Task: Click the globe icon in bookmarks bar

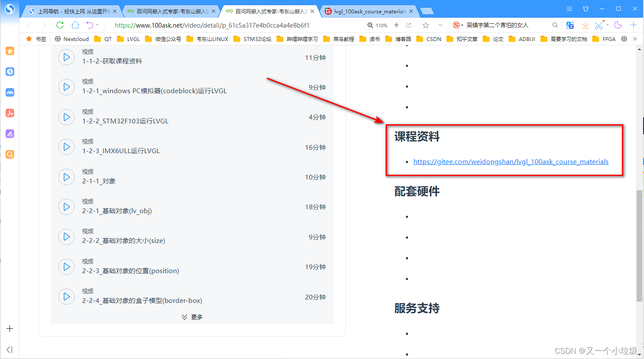Action: [x=624, y=39]
